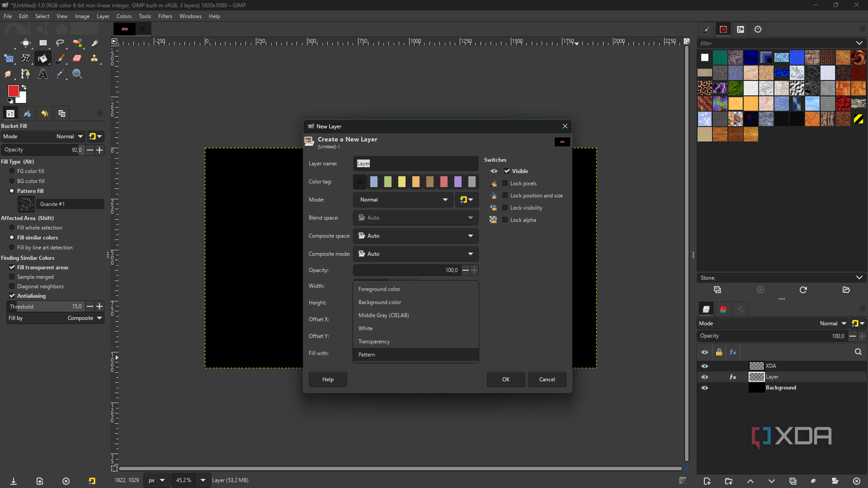
Task: Choose the Eraser tool
Action: click(77, 58)
